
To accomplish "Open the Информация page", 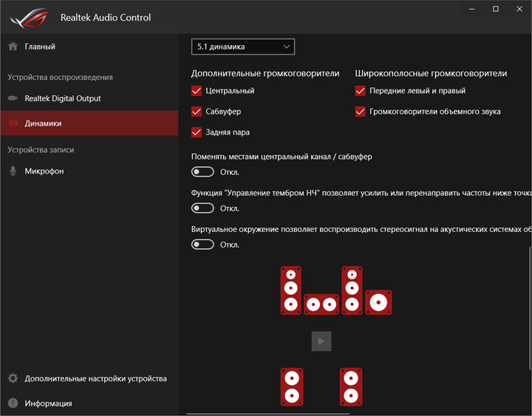I will tap(48, 403).
